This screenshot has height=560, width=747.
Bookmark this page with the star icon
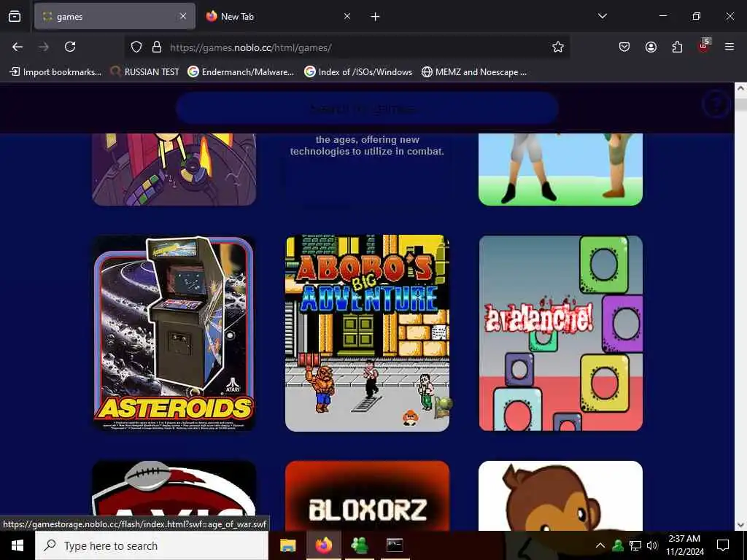pyautogui.click(x=558, y=47)
